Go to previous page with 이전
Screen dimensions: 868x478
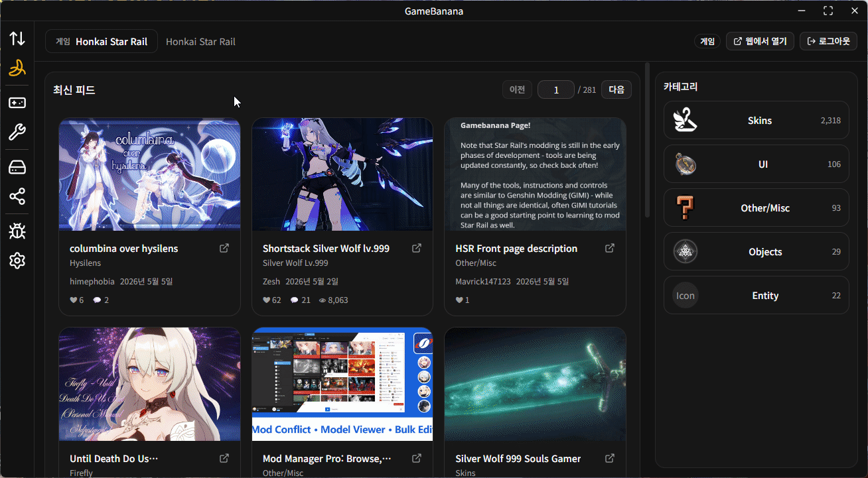(517, 90)
